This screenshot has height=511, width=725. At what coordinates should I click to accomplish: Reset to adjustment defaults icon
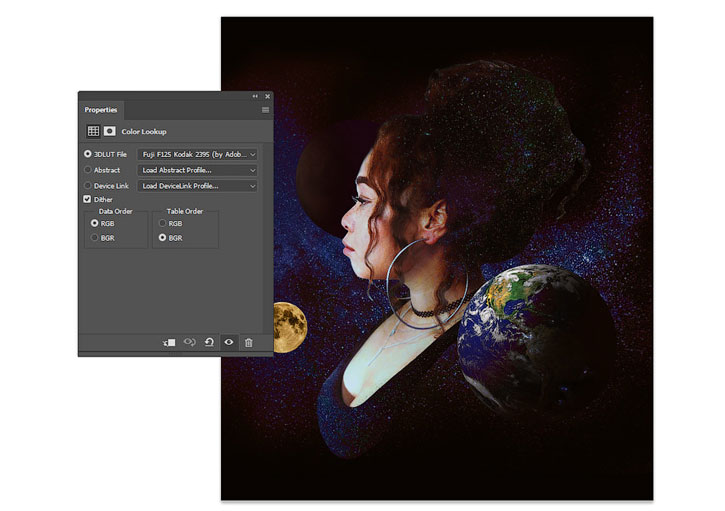pyautogui.click(x=209, y=342)
